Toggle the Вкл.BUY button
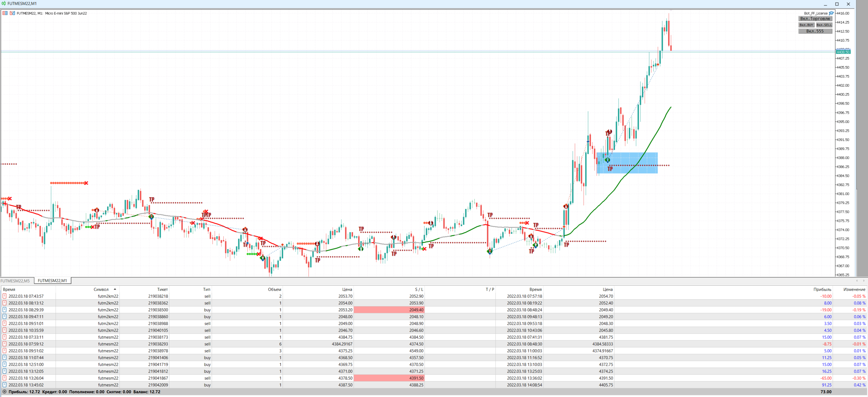This screenshot has height=397, width=868. coord(806,25)
